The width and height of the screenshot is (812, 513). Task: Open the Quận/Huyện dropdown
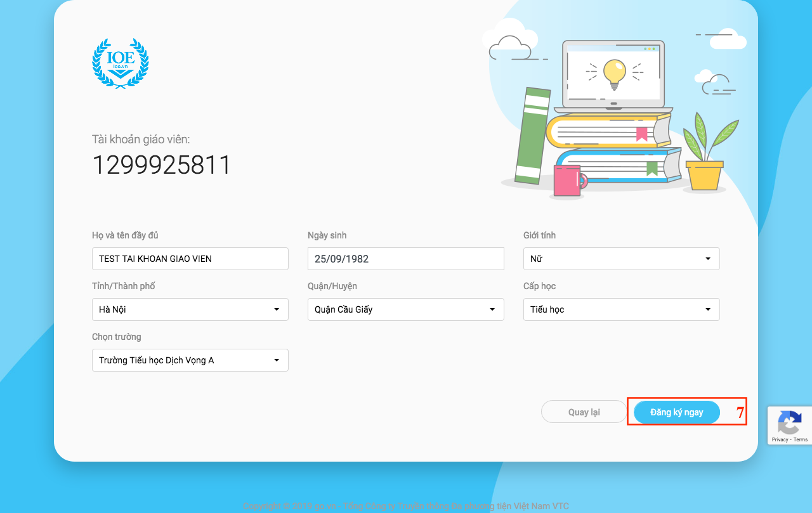pos(405,309)
